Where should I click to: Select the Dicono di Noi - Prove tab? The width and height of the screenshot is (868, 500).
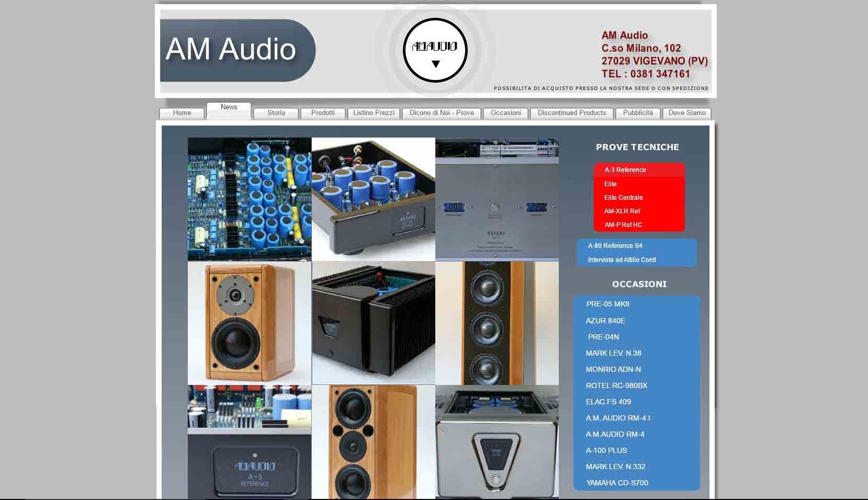point(442,113)
